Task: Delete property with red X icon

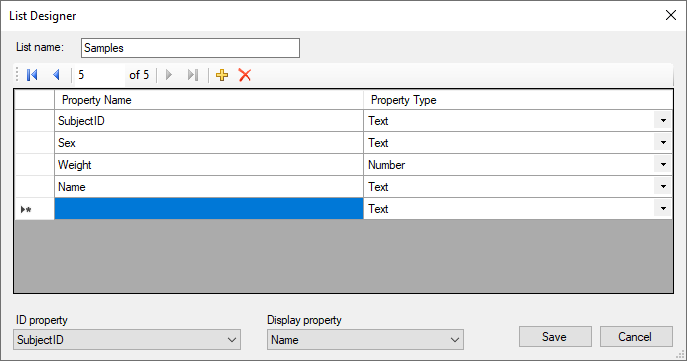Action: click(245, 75)
